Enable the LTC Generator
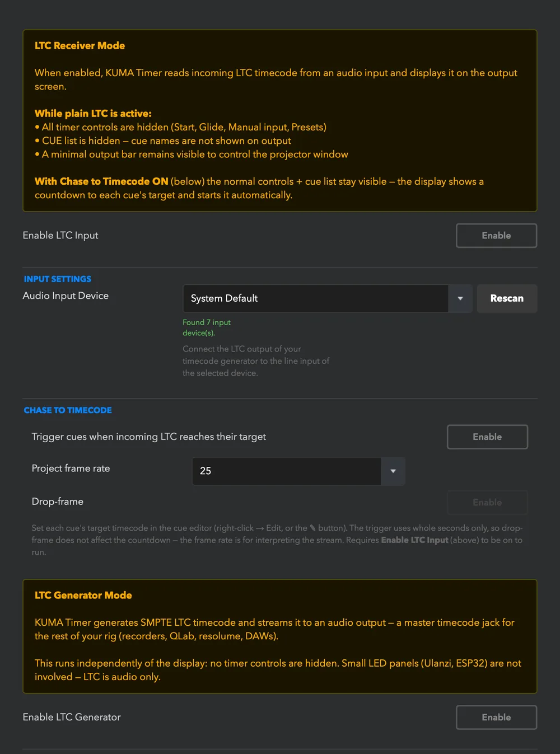Image resolution: width=560 pixels, height=754 pixels. [496, 717]
